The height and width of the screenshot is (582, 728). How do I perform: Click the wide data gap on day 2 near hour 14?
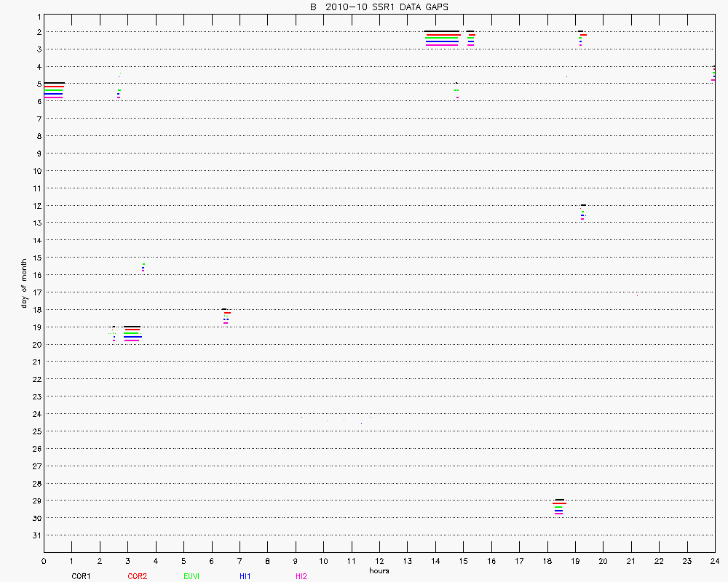click(x=442, y=39)
